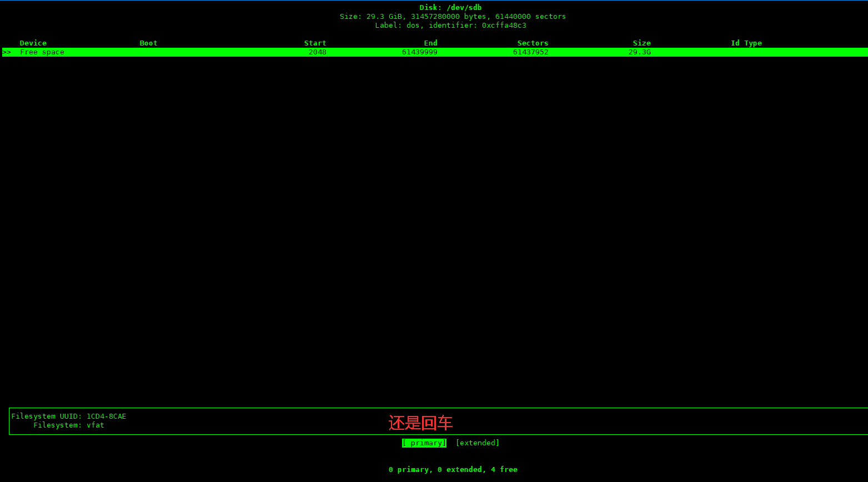Click the 0 primary, 0 extended, 4 free status line
This screenshot has height=482, width=868.
[453, 470]
